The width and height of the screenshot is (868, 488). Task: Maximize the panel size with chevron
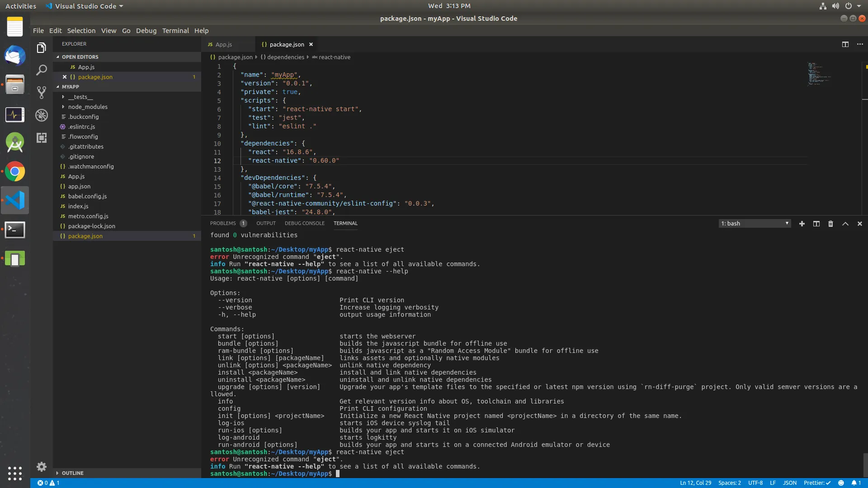coord(845,224)
